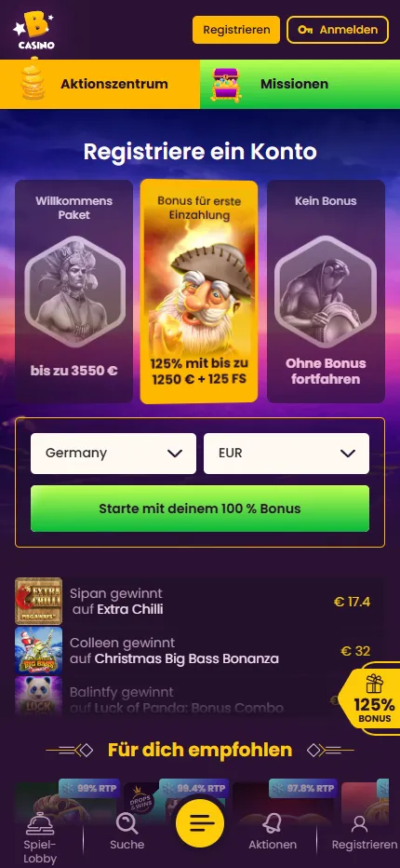Viewport: 400px width, 868px height.
Task: Open the Suche magnifier icon
Action: [127, 823]
